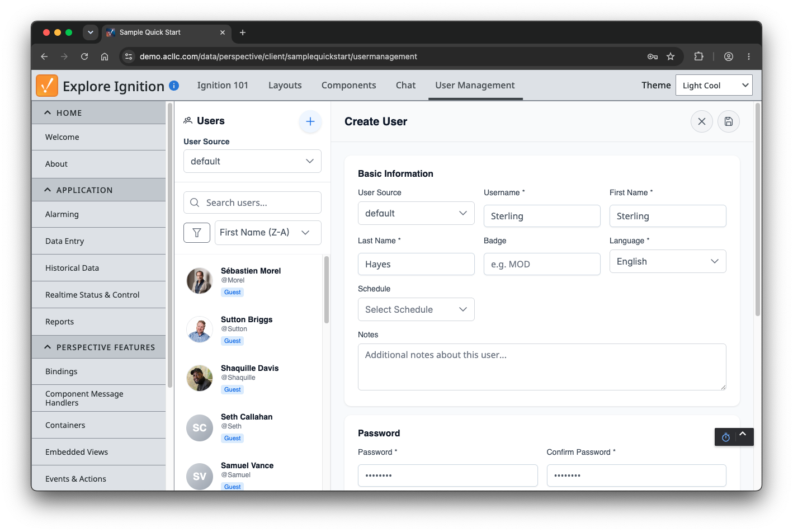Open User Source dropdown in Basic Information
This screenshot has width=793, height=532.
(416, 213)
